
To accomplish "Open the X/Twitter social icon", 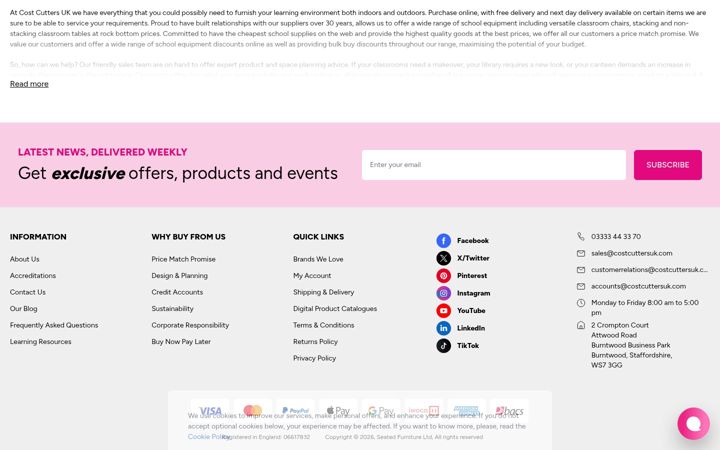I will coord(444,258).
